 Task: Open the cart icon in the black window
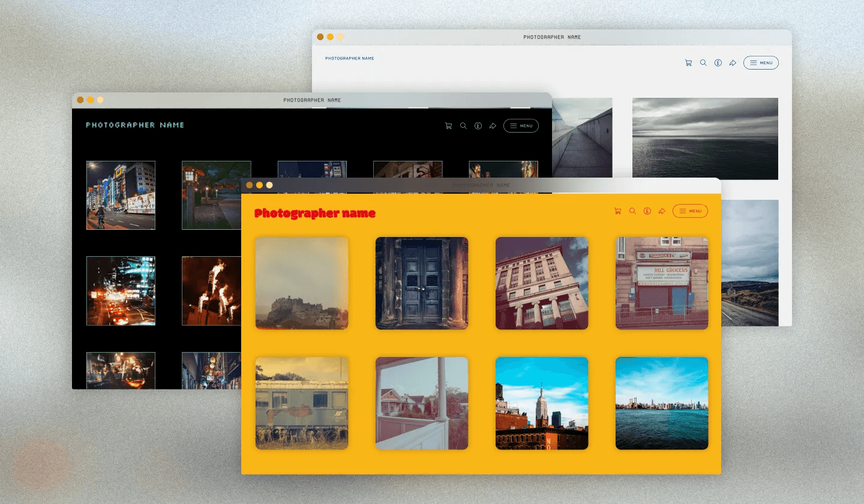click(448, 126)
